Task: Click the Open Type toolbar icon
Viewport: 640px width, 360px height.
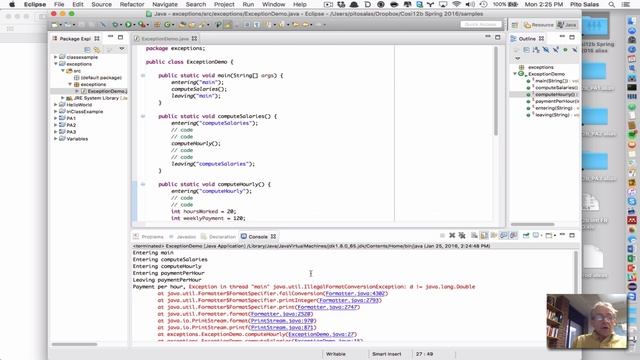Action: [x=183, y=24]
